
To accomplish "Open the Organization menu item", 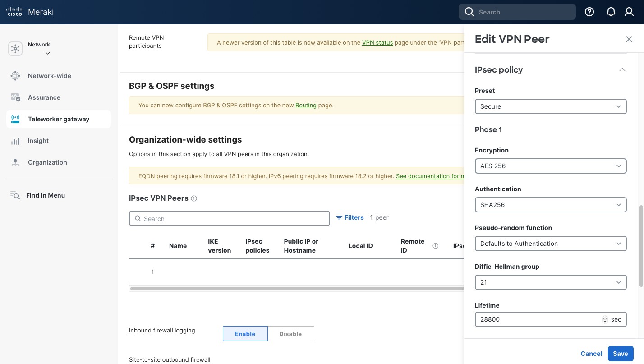I will 47,162.
